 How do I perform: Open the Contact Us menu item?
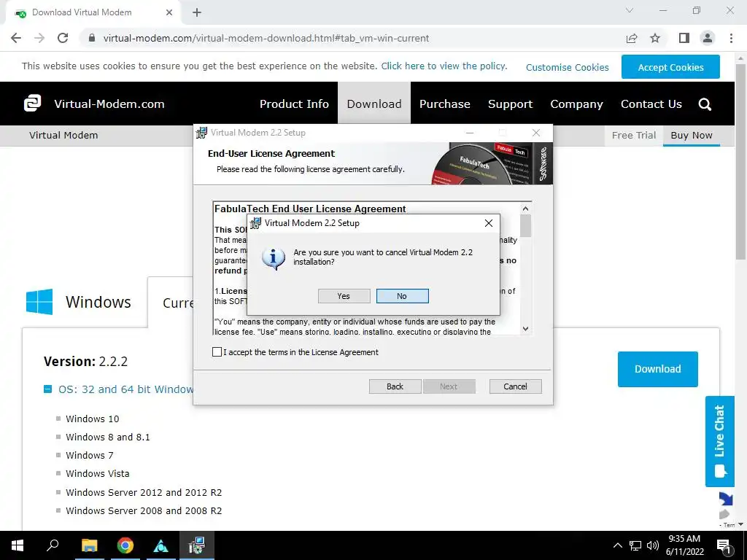651,104
